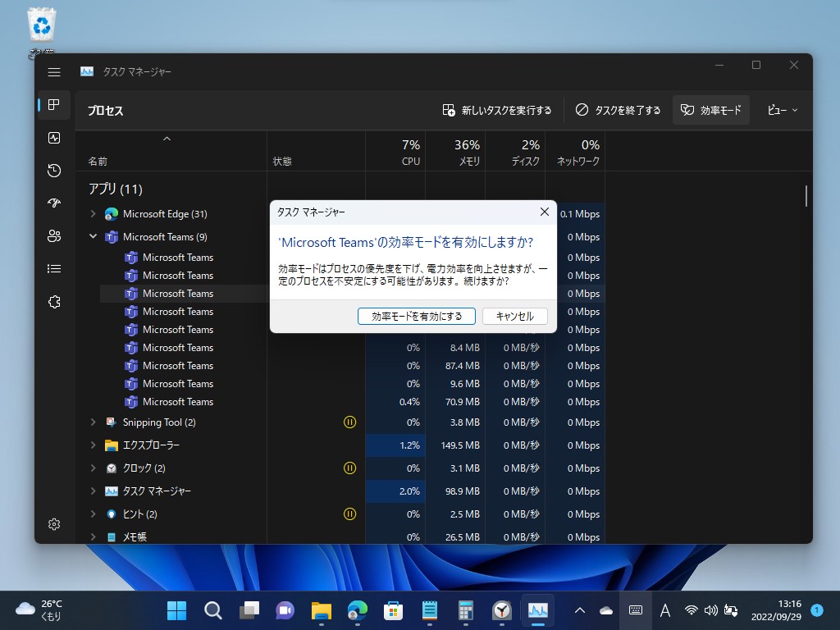Screen dimensions: 840x630
Task: Sort by the ネットワーク column header
Action: (575, 151)
